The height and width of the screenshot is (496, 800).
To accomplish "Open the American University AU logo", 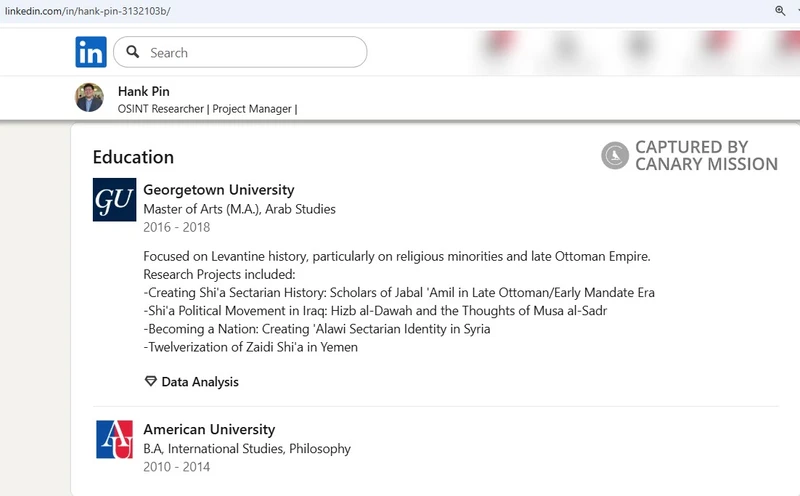I will tap(114, 439).
